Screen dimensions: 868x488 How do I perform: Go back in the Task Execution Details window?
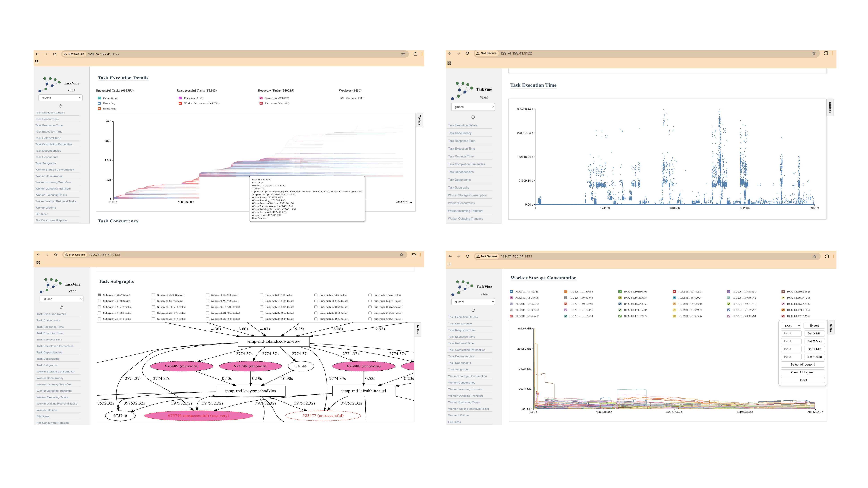click(37, 54)
